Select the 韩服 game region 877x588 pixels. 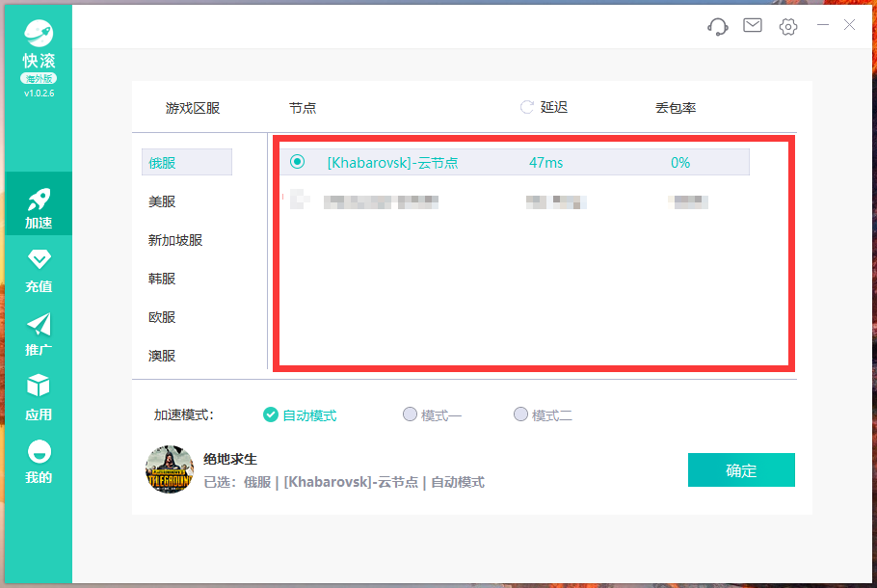click(162, 279)
